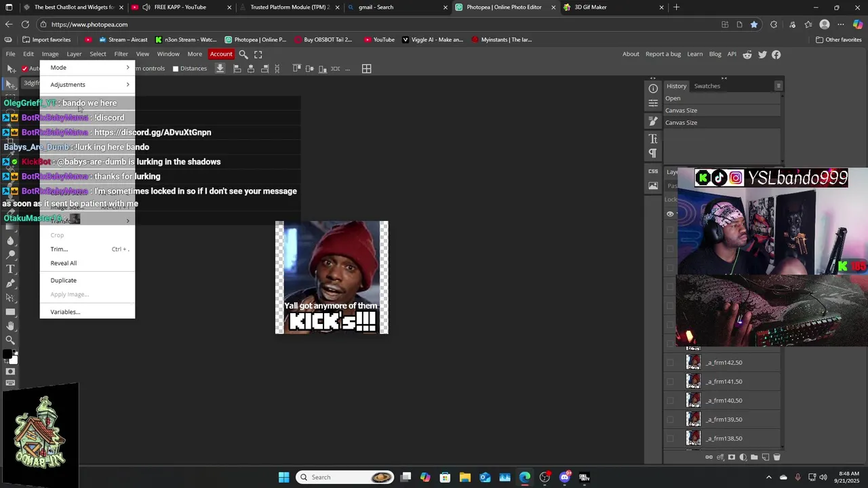Select the Pen tool
This screenshot has width=868, height=488.
10,283
